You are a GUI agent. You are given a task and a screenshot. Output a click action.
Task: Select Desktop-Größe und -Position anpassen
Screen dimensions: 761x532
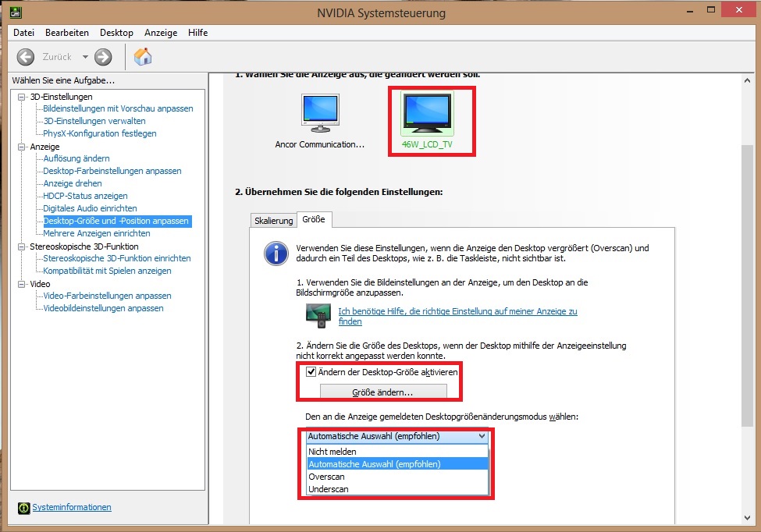[x=117, y=221]
